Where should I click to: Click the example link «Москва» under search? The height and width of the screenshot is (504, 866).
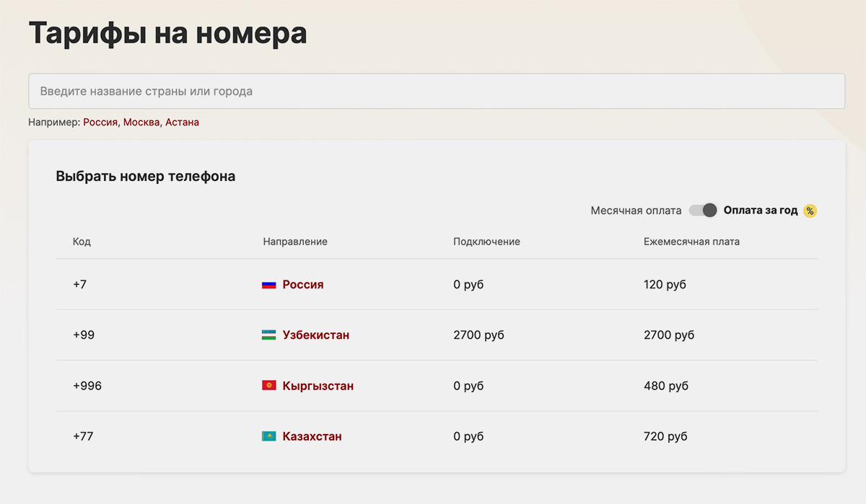click(x=141, y=123)
